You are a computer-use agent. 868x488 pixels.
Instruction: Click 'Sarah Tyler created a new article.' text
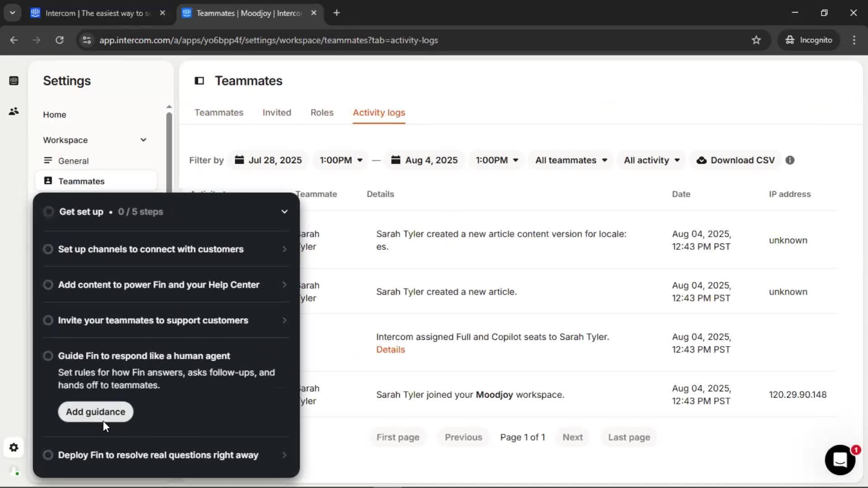point(446,292)
